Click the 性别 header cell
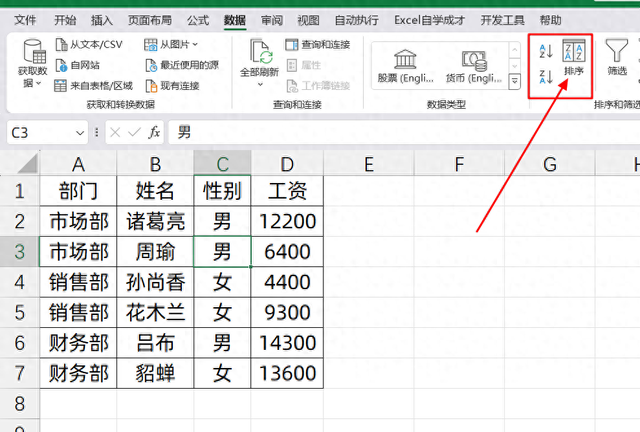Image resolution: width=640 pixels, height=432 pixels. pyautogui.click(x=222, y=191)
